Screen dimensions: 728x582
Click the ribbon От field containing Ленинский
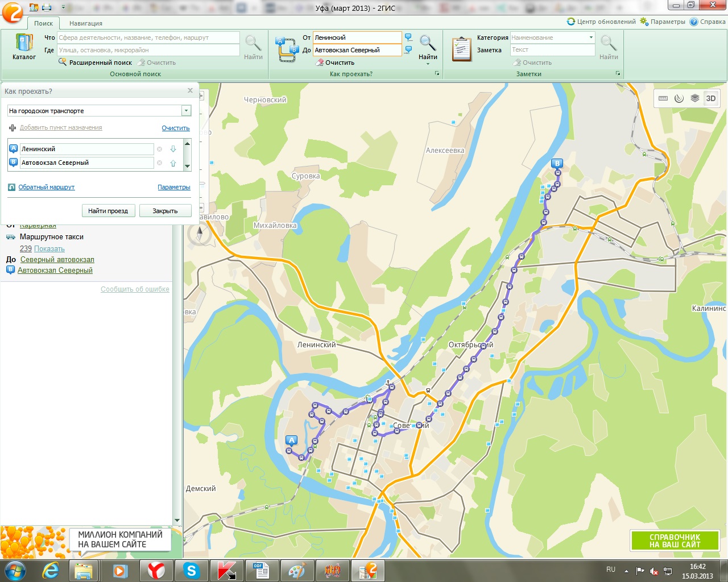(357, 38)
